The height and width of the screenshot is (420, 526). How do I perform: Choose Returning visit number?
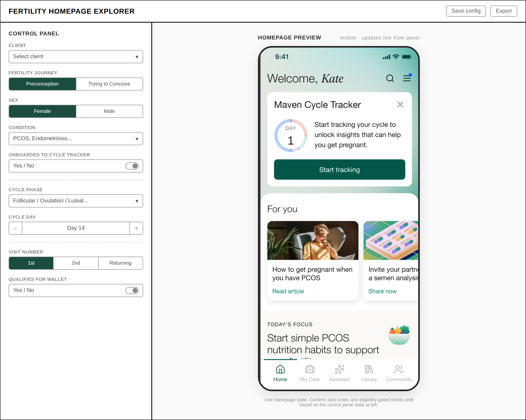(x=120, y=263)
